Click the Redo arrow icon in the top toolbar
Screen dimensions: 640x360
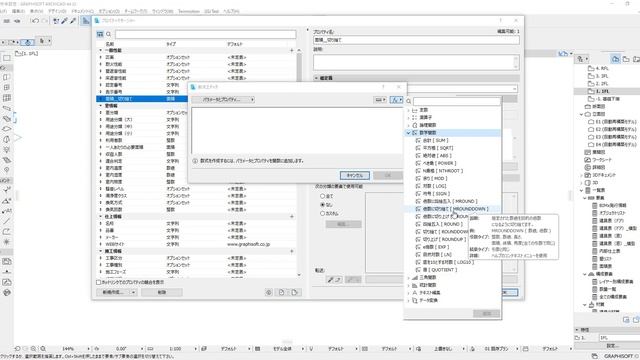coord(44,21)
